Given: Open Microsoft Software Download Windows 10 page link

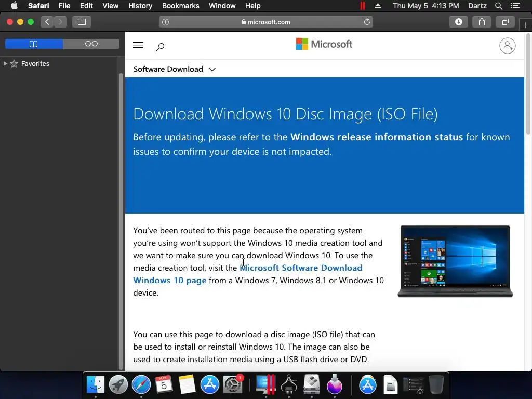Looking at the screenshot, I should (248, 274).
